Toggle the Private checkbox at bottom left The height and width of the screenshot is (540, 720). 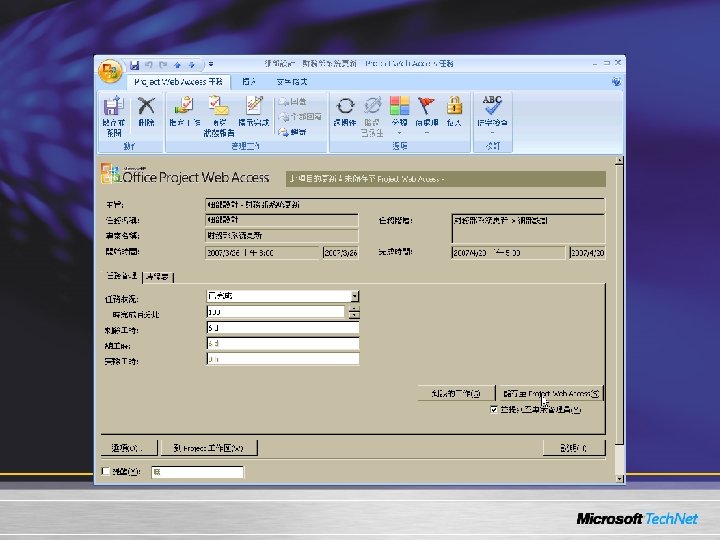[106, 471]
